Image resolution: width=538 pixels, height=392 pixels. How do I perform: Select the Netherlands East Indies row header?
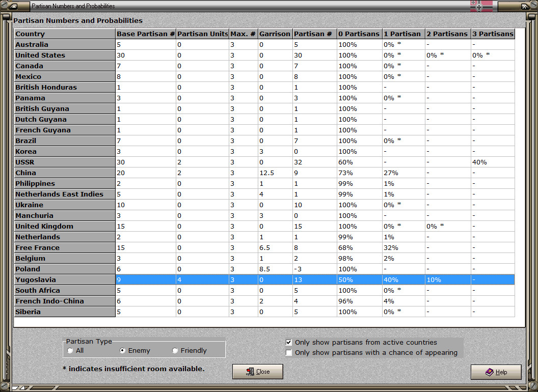[65, 194]
